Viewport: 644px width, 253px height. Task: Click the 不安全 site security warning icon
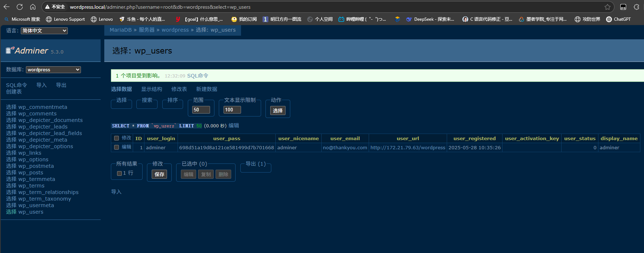(55, 7)
